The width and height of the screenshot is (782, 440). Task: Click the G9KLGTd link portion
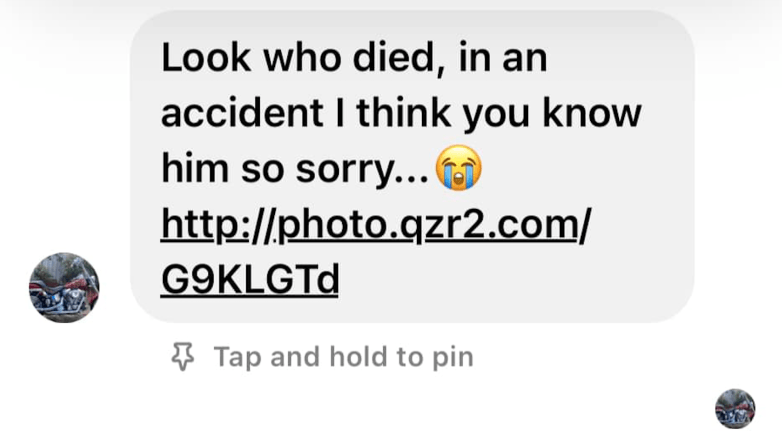[x=250, y=279]
